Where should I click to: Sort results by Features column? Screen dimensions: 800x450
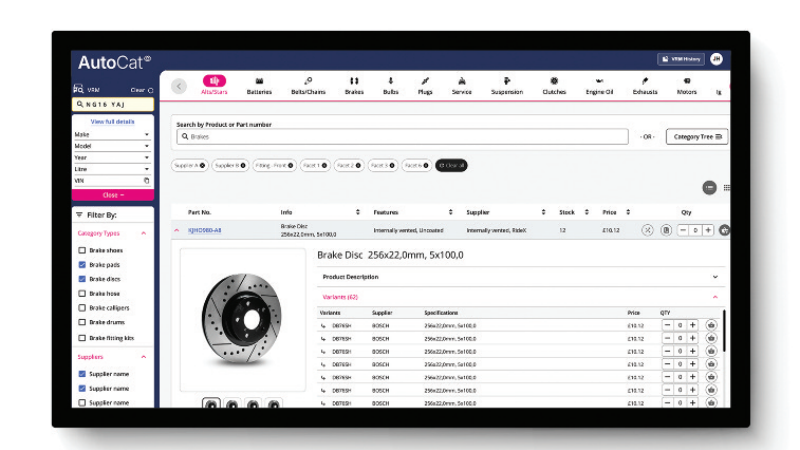451,212
